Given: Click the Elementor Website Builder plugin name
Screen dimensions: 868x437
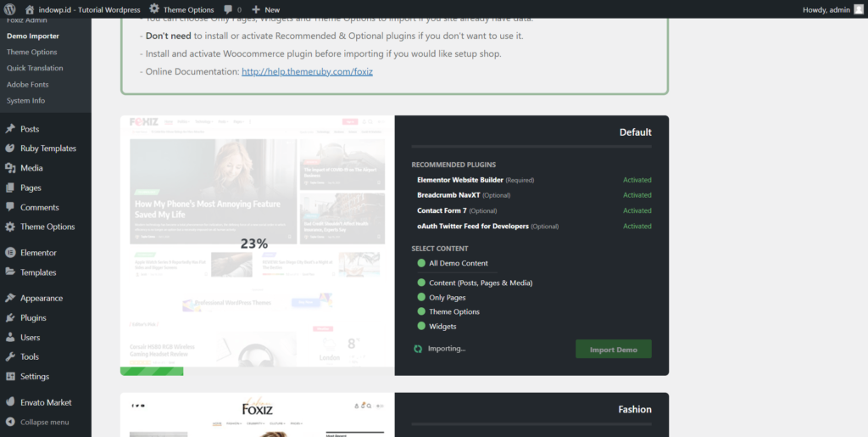Looking at the screenshot, I should click(x=460, y=180).
